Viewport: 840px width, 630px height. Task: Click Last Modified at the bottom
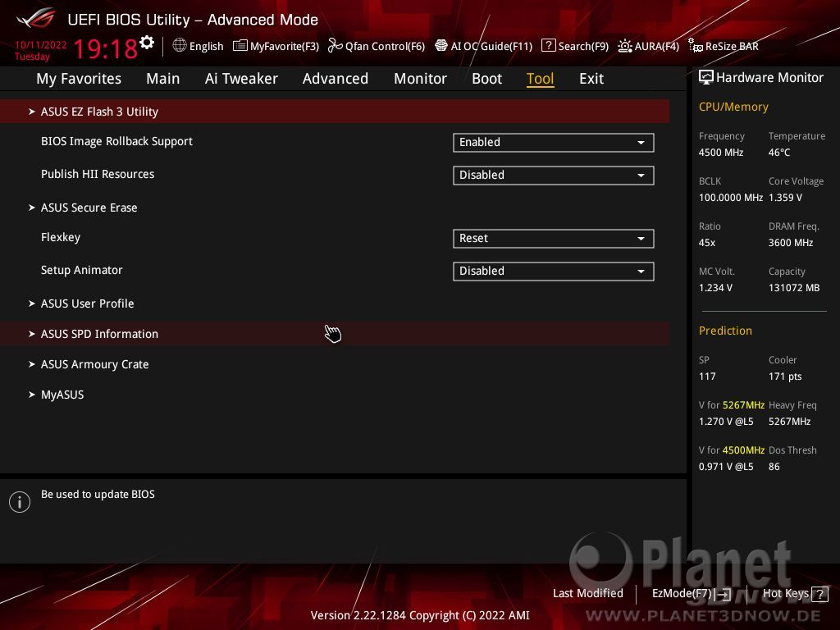pos(587,594)
